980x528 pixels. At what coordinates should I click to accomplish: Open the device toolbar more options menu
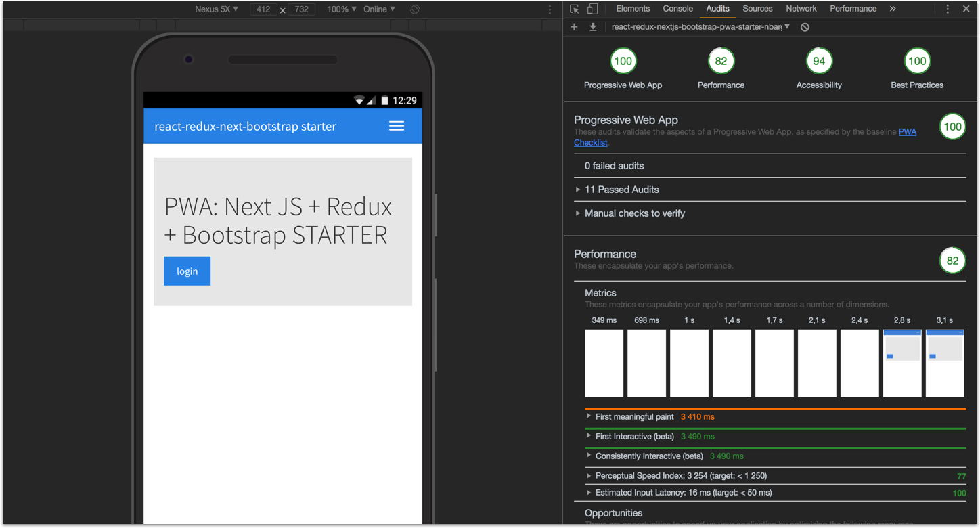click(550, 9)
